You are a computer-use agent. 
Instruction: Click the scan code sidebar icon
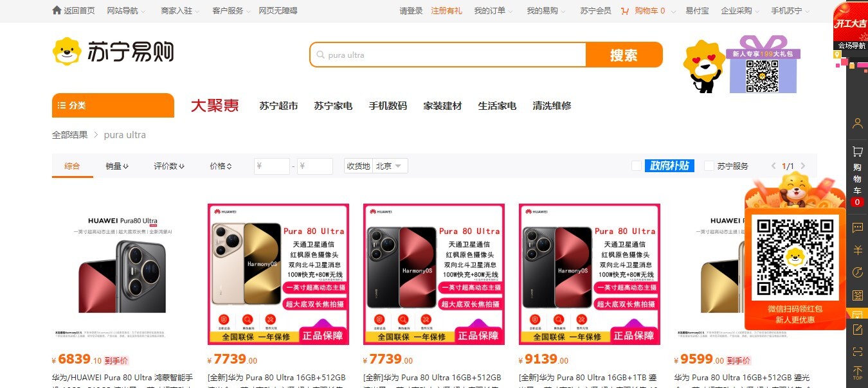(857, 351)
